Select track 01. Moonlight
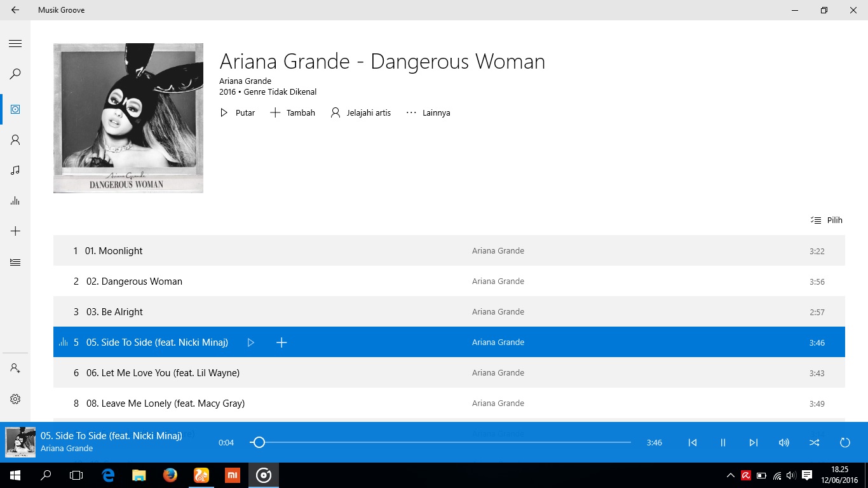868x488 pixels. [449, 250]
